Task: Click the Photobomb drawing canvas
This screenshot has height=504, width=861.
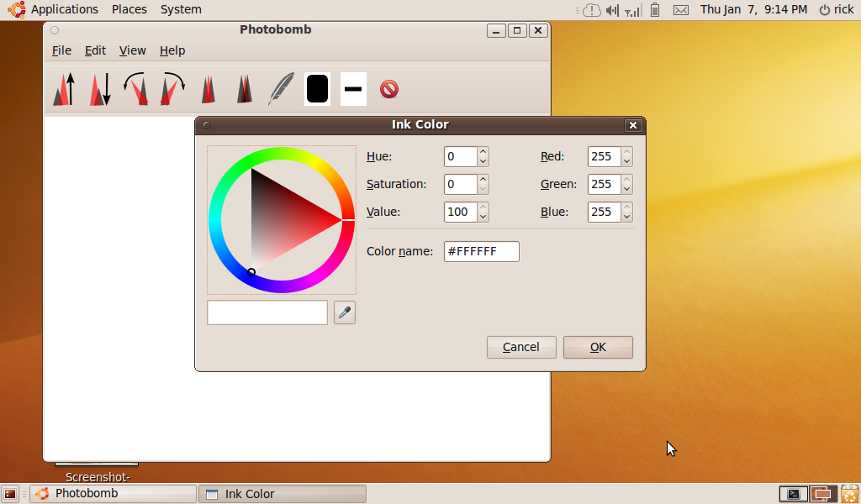Action: click(x=119, y=288)
